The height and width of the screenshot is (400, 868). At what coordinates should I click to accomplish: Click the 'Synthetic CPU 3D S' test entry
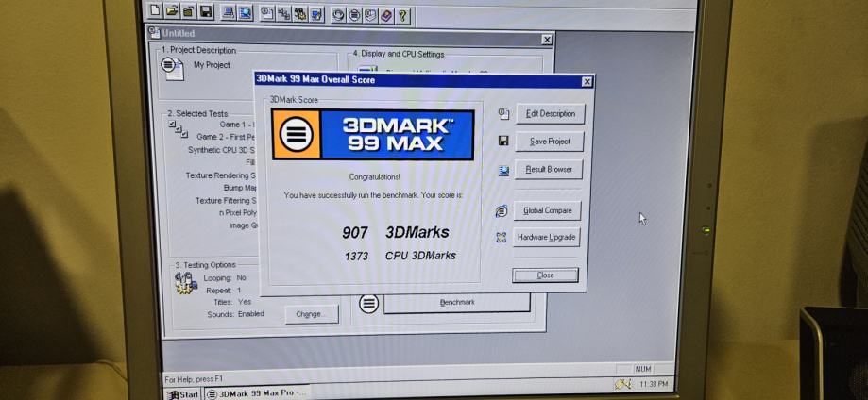click(x=221, y=149)
